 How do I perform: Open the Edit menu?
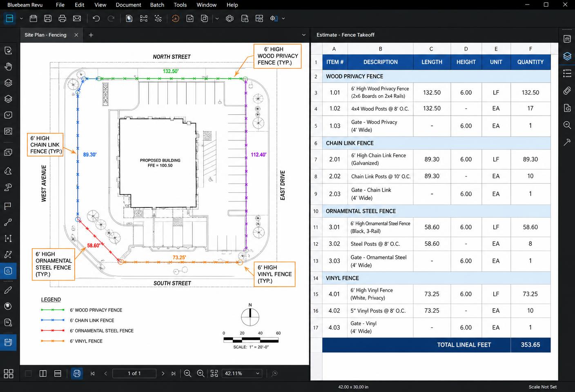80,5
